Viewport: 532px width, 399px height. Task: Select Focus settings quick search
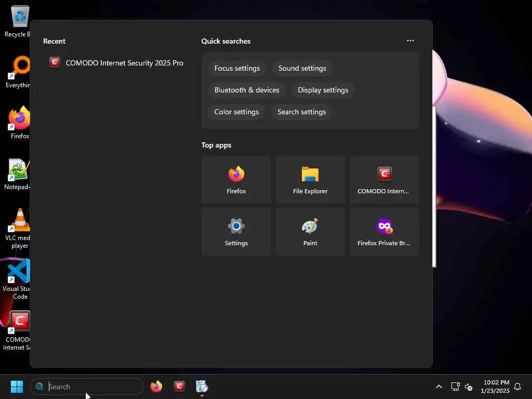(237, 68)
